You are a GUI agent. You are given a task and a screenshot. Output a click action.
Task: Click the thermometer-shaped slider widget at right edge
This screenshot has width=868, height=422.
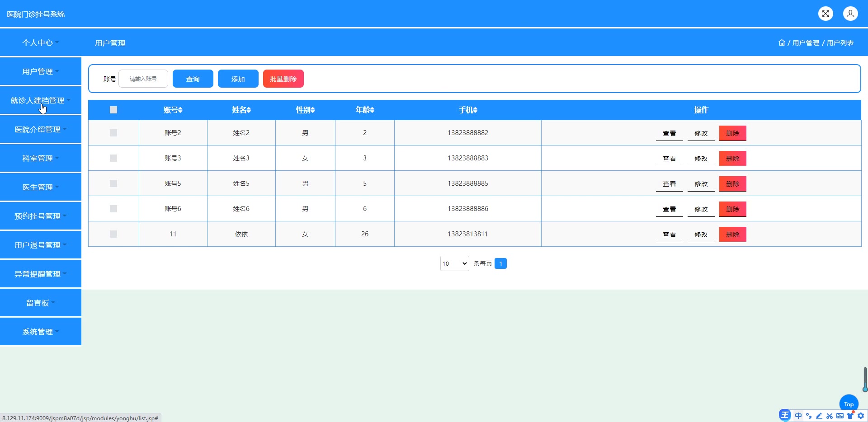[x=865, y=380]
